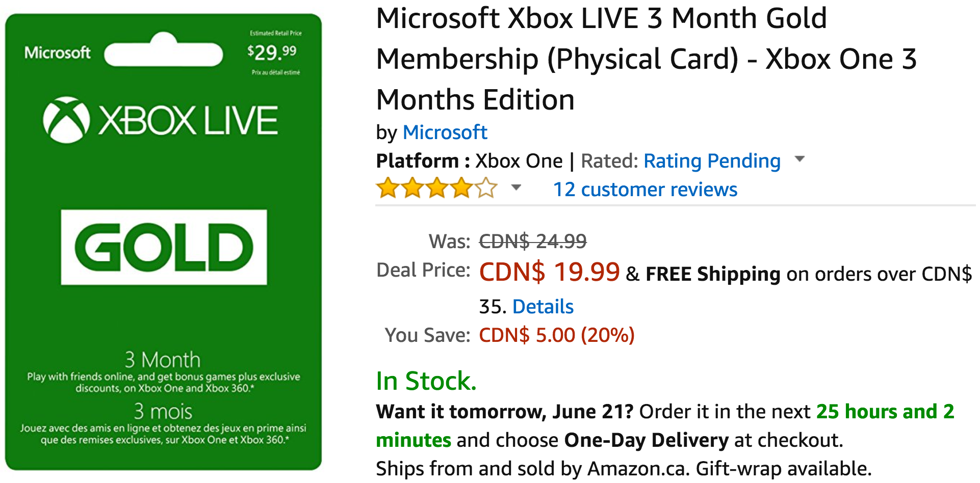This screenshot has width=980, height=483.
Task: Click the product title heading
Action: (646, 59)
